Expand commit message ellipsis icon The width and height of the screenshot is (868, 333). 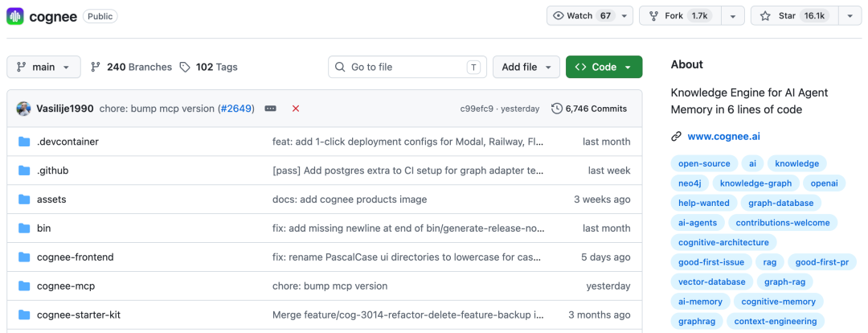271,109
